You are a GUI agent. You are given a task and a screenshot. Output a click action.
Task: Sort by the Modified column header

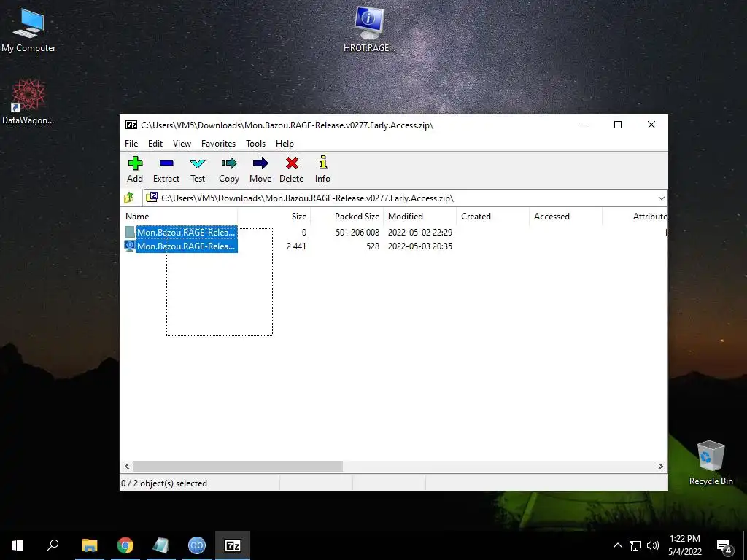(x=419, y=216)
